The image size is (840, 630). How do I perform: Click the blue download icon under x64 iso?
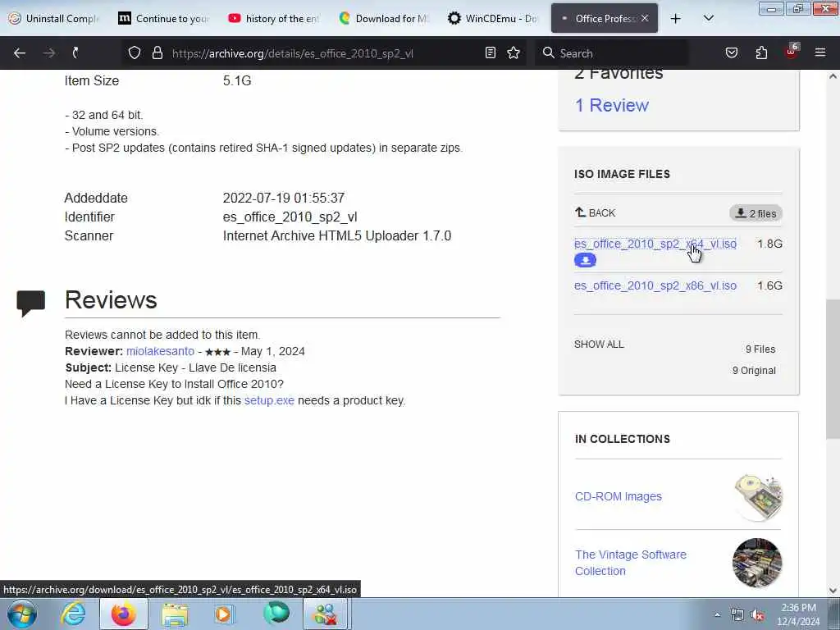585,260
